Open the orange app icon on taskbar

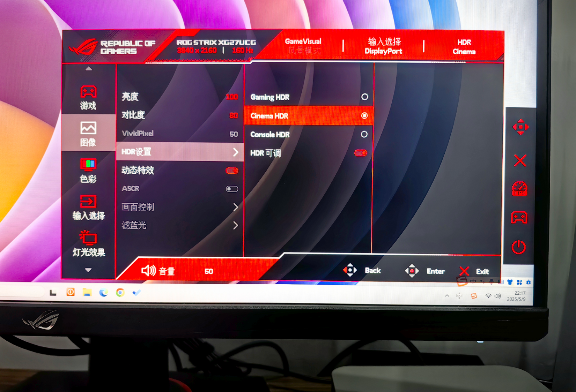click(x=71, y=292)
